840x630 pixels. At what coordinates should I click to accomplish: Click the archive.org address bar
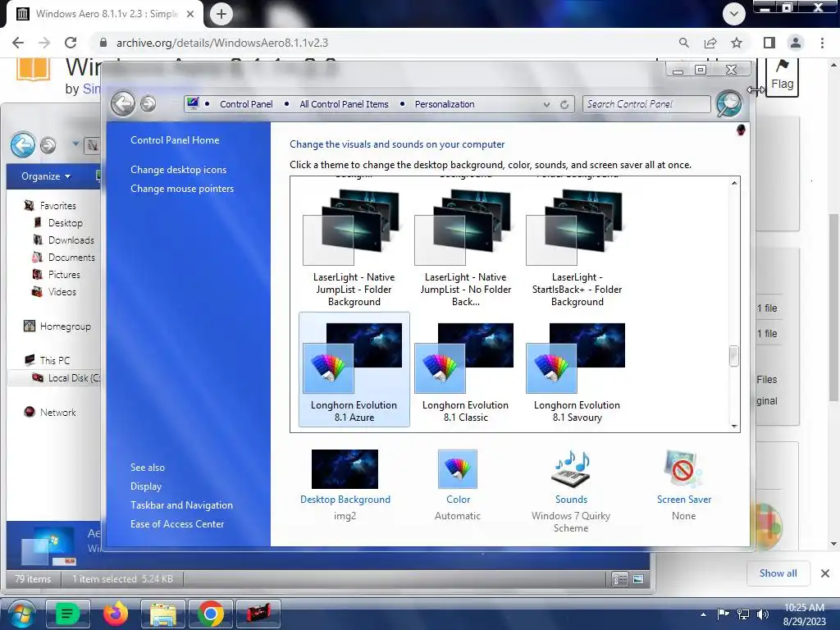click(x=391, y=43)
